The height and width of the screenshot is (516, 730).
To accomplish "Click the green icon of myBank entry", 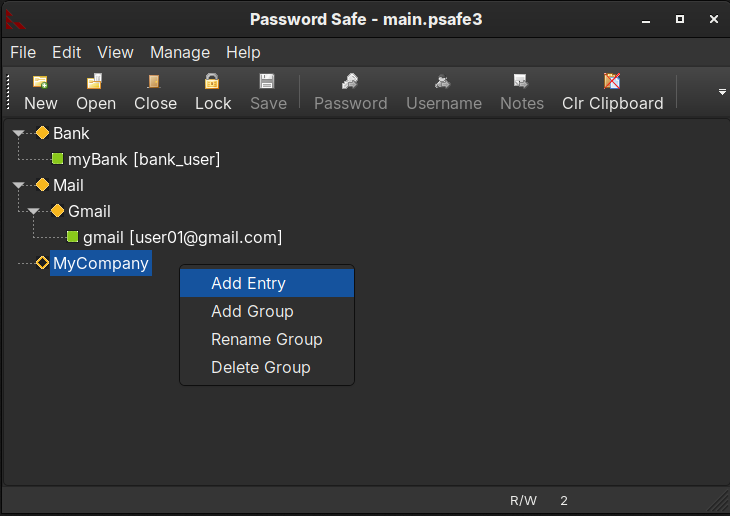I will [57, 159].
